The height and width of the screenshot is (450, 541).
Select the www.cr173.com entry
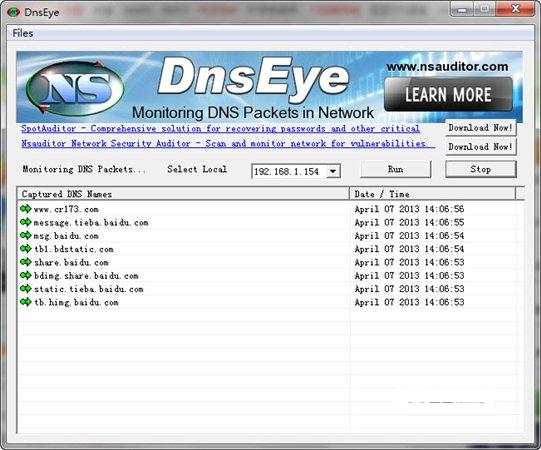click(66, 209)
